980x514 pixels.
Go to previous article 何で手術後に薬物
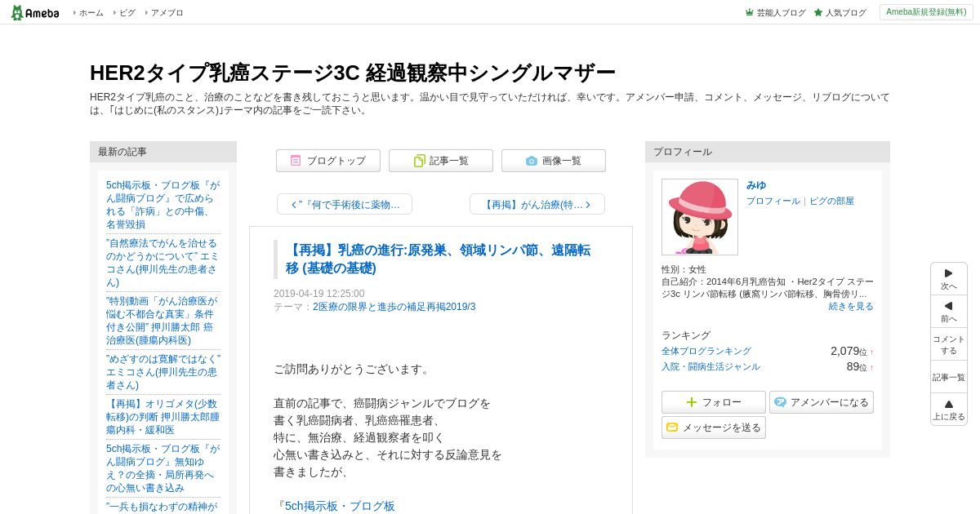coord(345,204)
